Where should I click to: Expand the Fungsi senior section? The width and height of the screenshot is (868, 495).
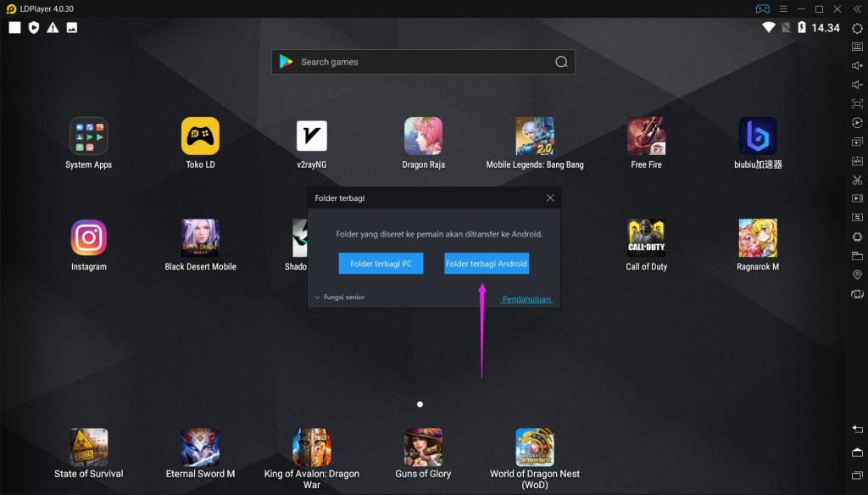pos(340,298)
